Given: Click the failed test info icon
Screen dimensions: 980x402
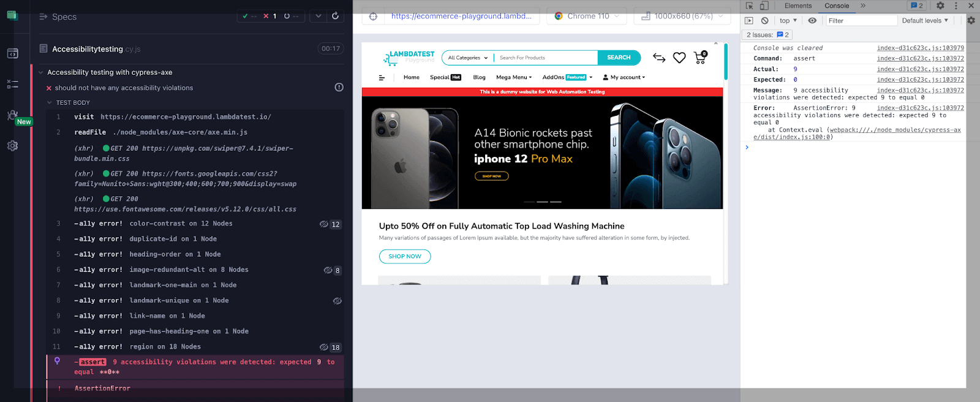Looking at the screenshot, I should point(339,88).
